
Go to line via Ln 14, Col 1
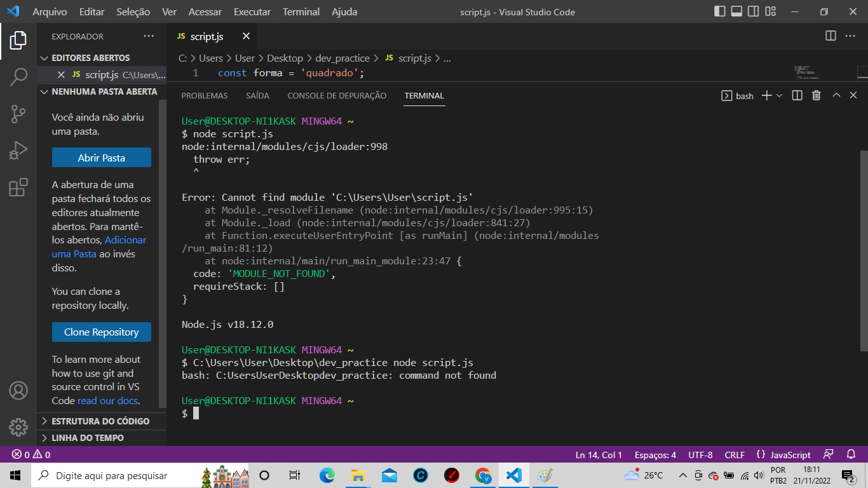click(x=599, y=455)
